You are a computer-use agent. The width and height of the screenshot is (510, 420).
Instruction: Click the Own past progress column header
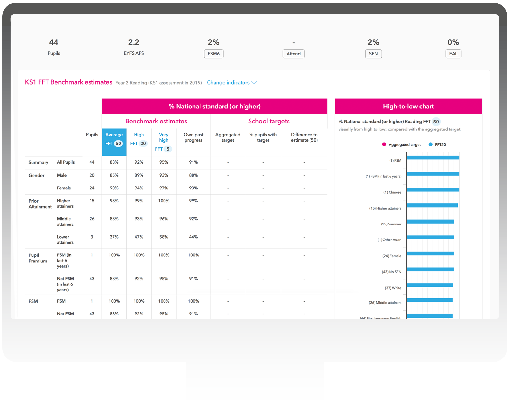pyautogui.click(x=193, y=137)
